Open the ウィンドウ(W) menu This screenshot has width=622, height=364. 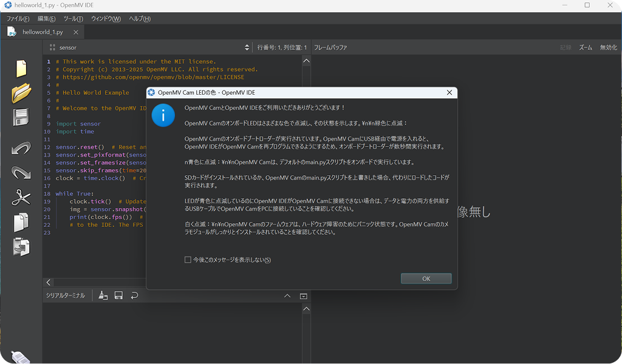[106, 19]
